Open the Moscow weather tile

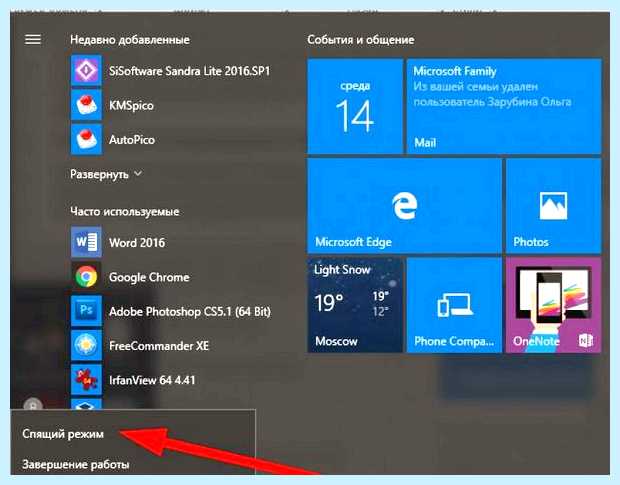click(x=355, y=305)
